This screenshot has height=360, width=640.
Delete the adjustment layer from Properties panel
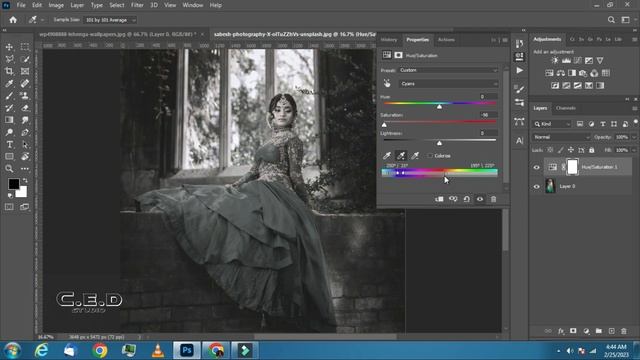point(493,199)
